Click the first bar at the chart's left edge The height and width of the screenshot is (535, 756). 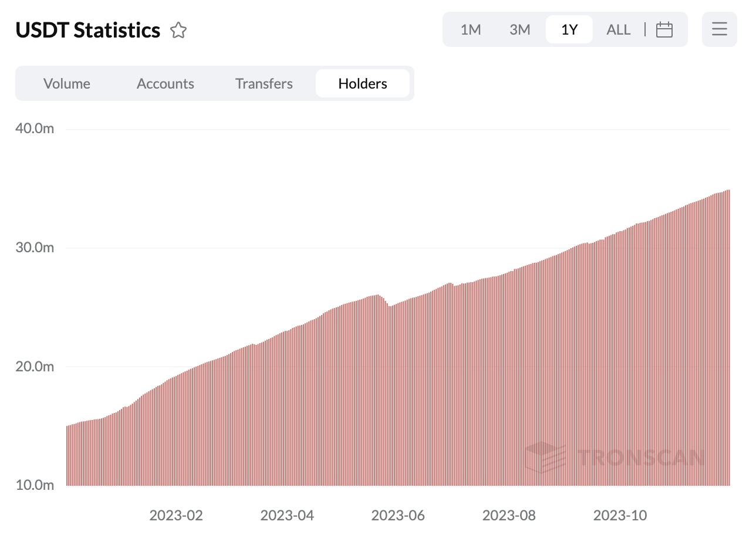click(67, 458)
